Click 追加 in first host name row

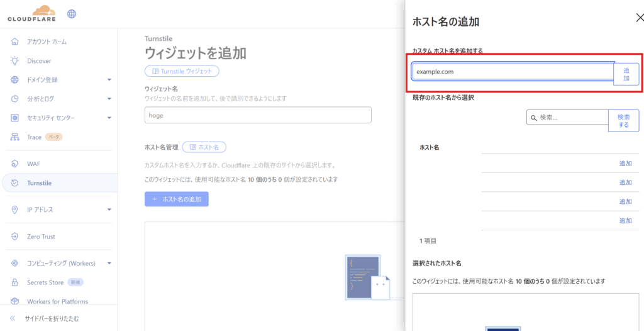[626, 163]
